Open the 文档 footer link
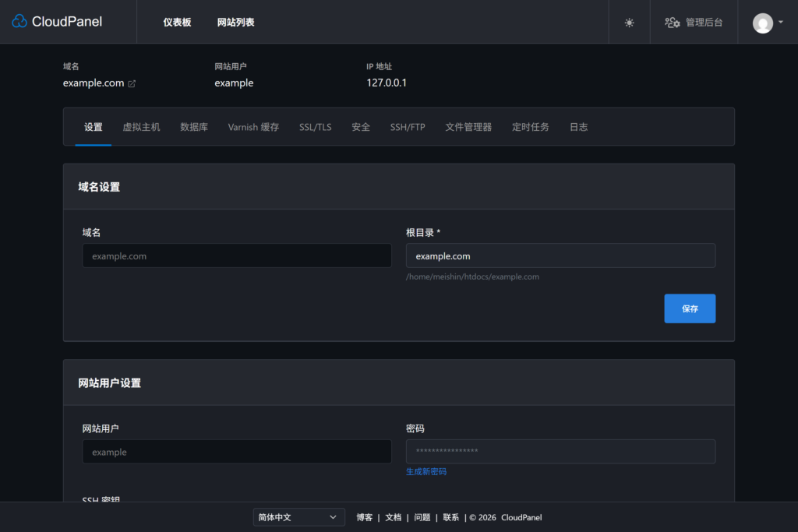 (x=393, y=517)
